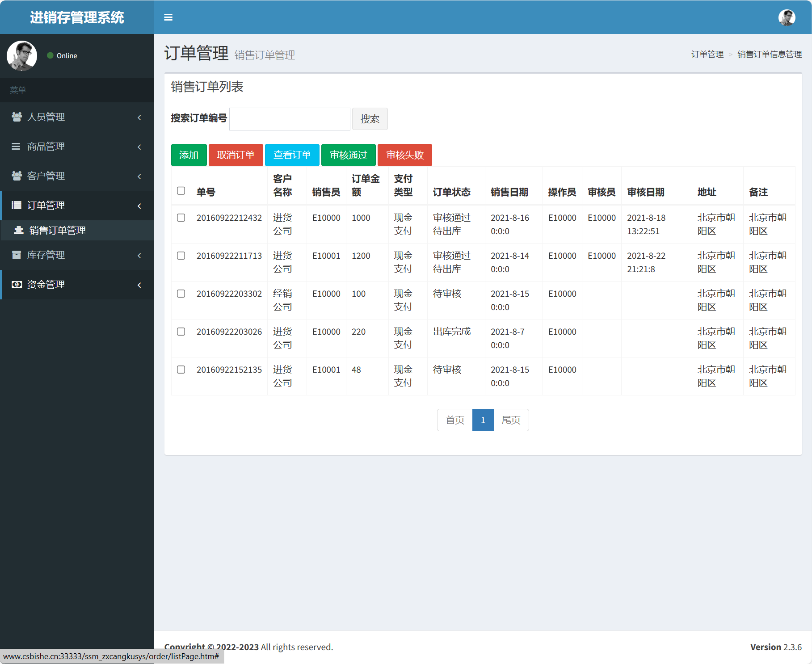Click the 客户管理 users icon

point(17,176)
